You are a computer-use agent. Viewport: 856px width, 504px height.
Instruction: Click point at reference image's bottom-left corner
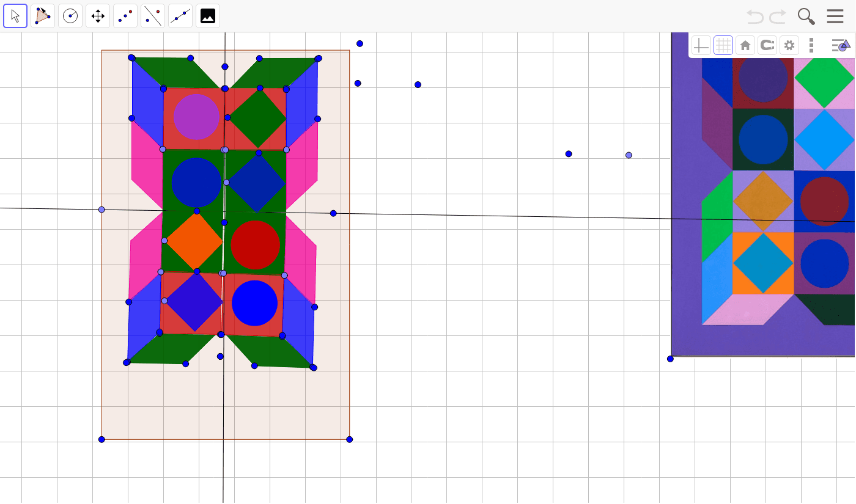coord(670,359)
